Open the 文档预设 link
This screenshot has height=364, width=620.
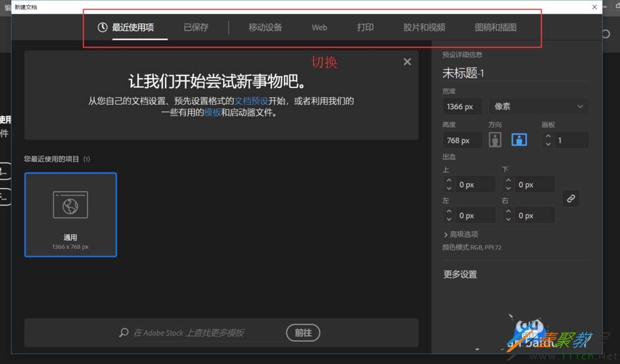click(x=251, y=101)
